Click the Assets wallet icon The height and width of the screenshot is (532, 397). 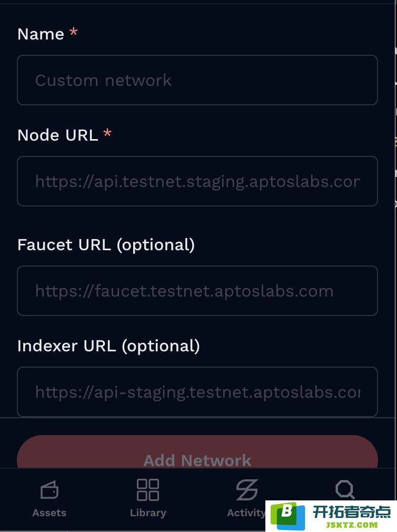(x=49, y=489)
